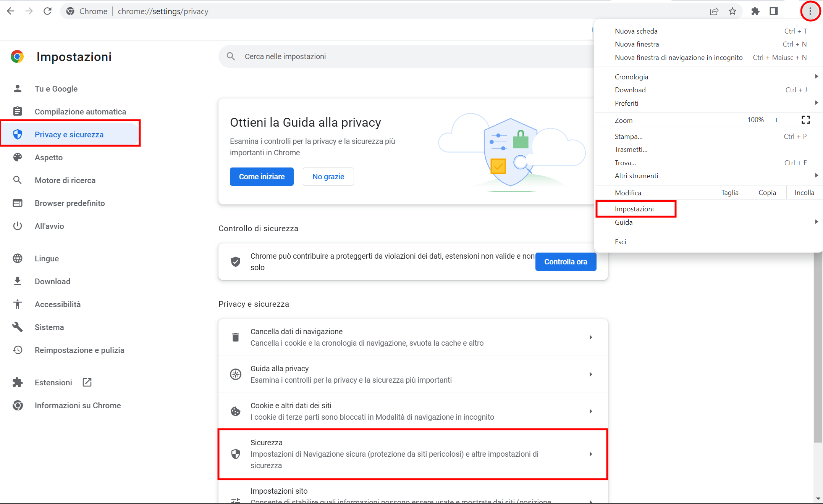Screen dimensions: 823x504
Task: Click the browser Extensions puzzle icon
Action: click(x=755, y=11)
